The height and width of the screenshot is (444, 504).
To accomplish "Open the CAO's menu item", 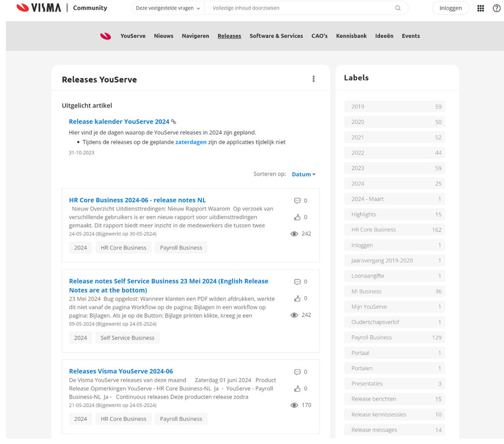I will [x=319, y=36].
